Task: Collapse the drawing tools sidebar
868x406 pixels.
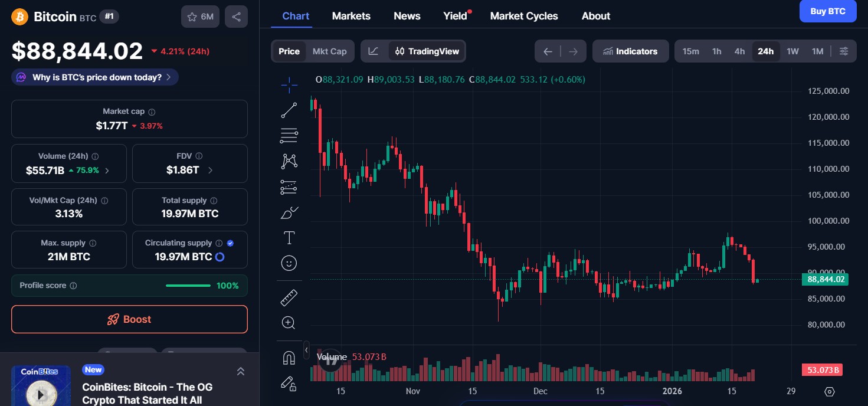Action: pyautogui.click(x=306, y=349)
